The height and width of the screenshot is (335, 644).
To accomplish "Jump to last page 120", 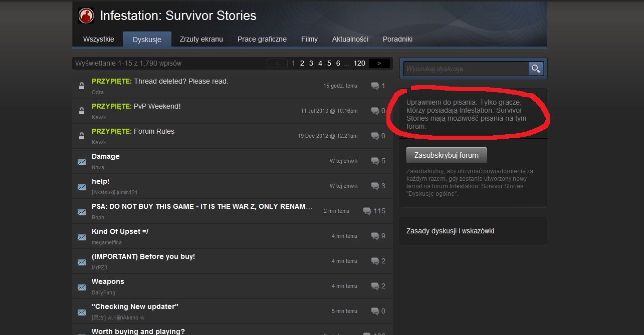I will [359, 63].
